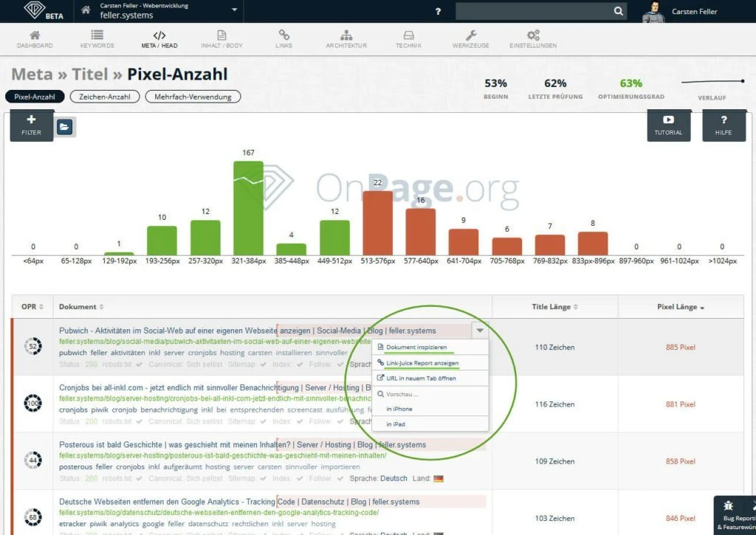Select the Pixel-Anzahl pill
756x535 pixels.
point(35,97)
